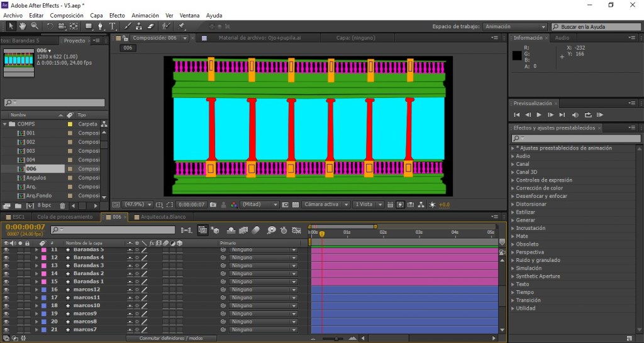Open the viewer resolution dropdown showing Mitad
Image resolution: width=644 pixels, height=343 pixels.
[x=260, y=205]
